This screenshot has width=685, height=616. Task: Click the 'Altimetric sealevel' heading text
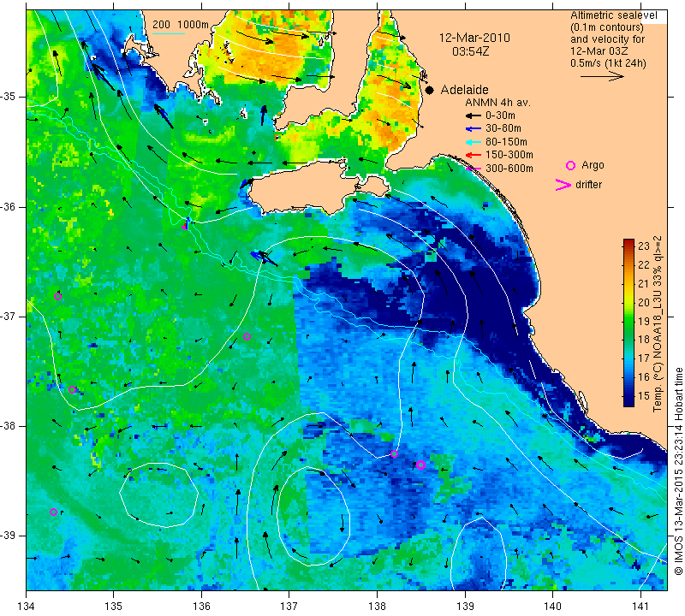click(613, 15)
